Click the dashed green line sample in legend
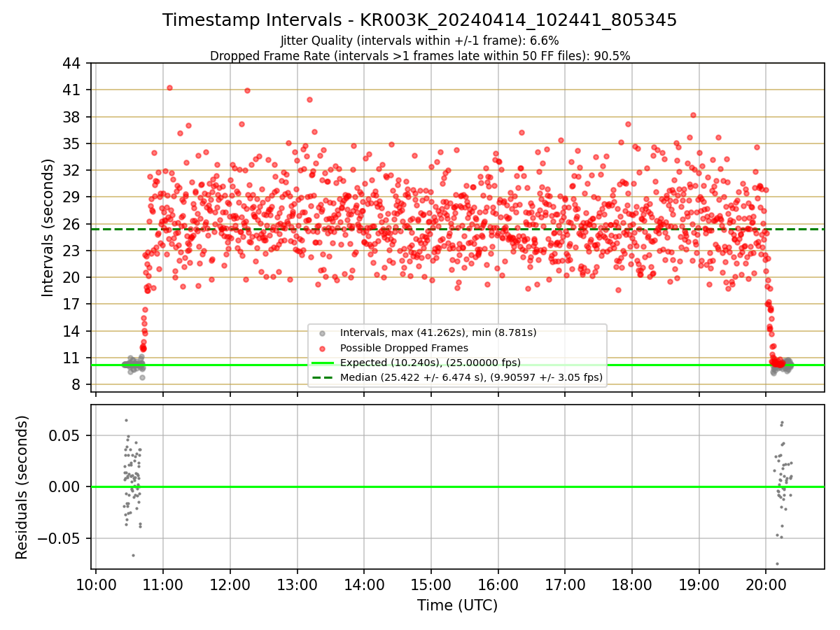The height and width of the screenshot is (630, 840). click(322, 377)
